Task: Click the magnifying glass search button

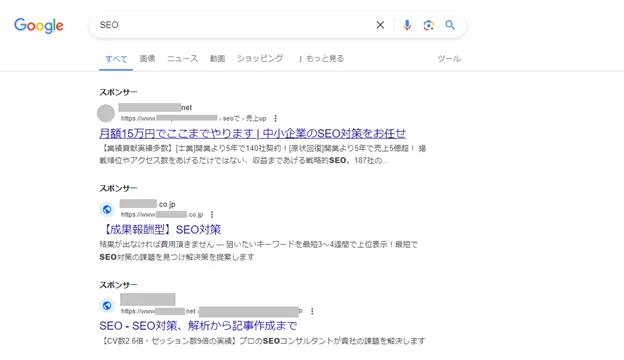Action: tap(450, 25)
